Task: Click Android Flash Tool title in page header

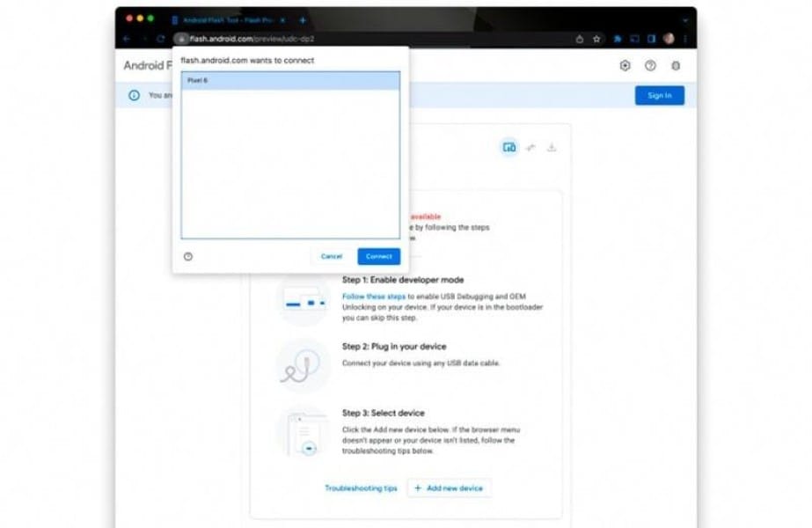Action: click(149, 65)
